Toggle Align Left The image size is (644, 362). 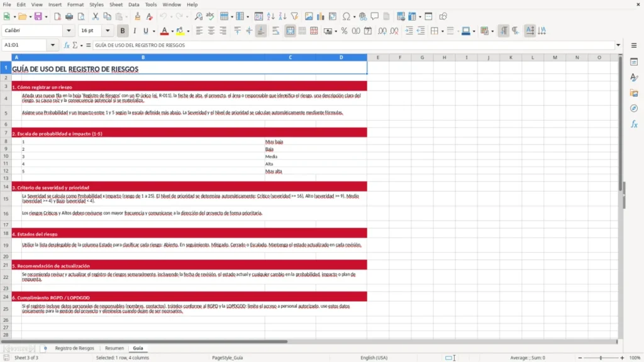pyautogui.click(x=199, y=31)
